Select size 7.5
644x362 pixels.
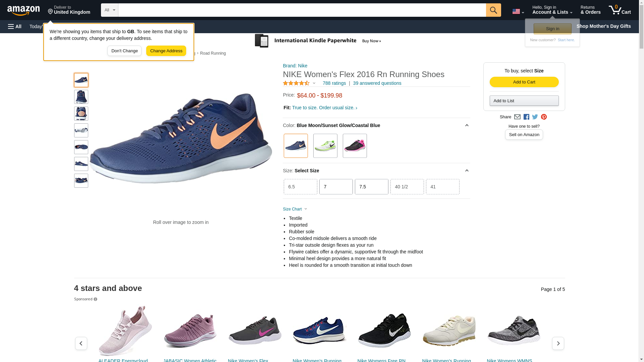click(x=371, y=187)
